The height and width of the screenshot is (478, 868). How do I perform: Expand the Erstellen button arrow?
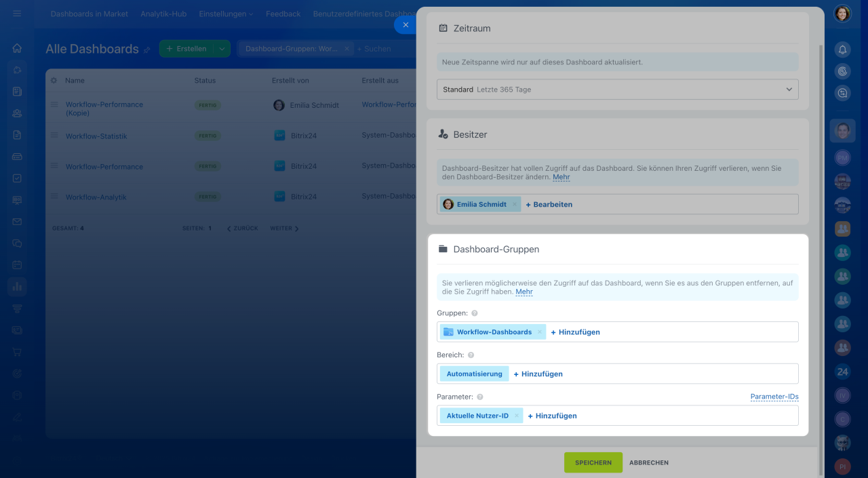221,49
